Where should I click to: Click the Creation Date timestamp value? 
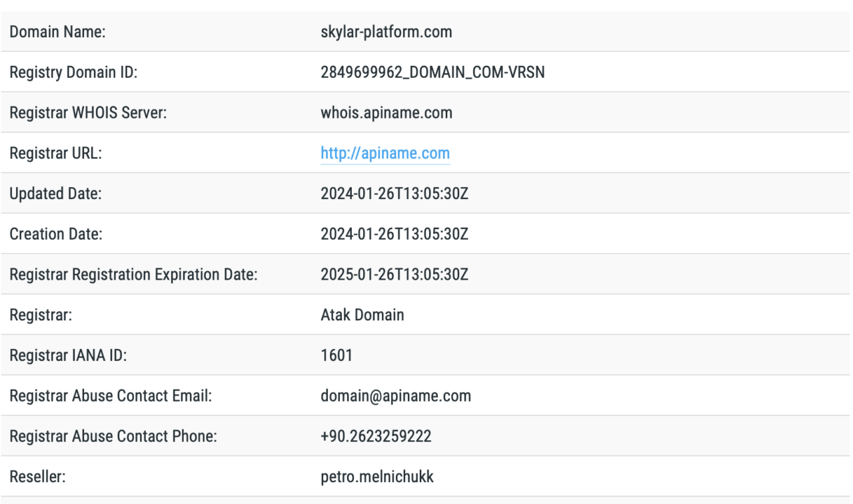395,234
